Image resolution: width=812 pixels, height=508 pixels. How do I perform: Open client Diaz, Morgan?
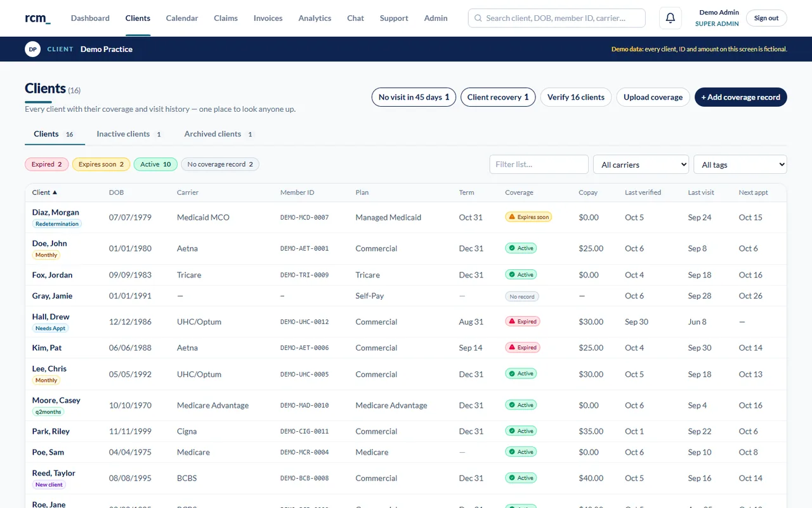click(x=56, y=212)
